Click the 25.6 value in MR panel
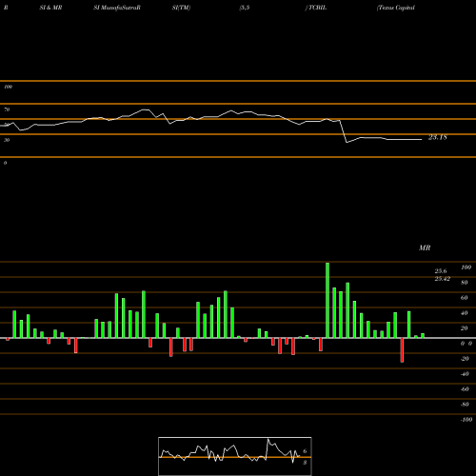Screen dimensions: 476x476 (x=441, y=271)
